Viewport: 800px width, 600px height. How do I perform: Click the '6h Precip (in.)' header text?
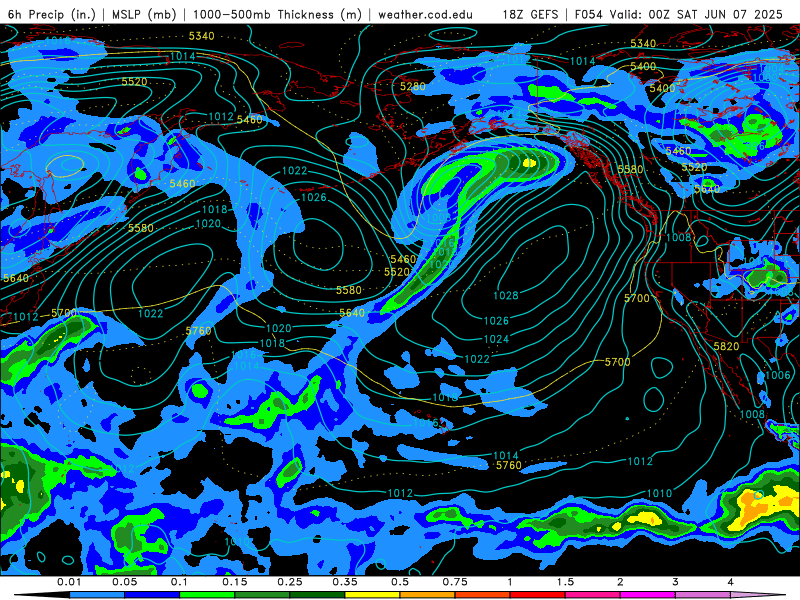[x=52, y=14]
